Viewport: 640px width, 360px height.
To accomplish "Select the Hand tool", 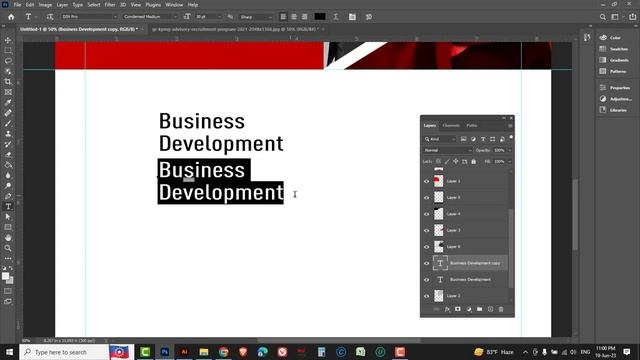I will (x=8, y=238).
